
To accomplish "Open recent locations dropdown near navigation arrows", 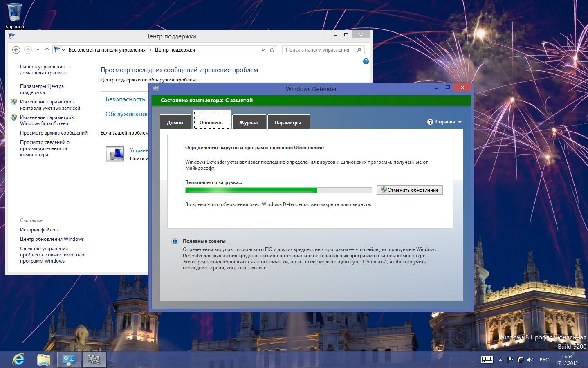I will [x=38, y=50].
